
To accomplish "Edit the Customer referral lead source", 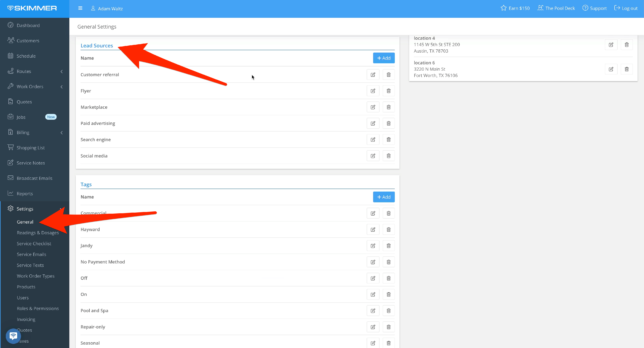I will [x=373, y=75].
